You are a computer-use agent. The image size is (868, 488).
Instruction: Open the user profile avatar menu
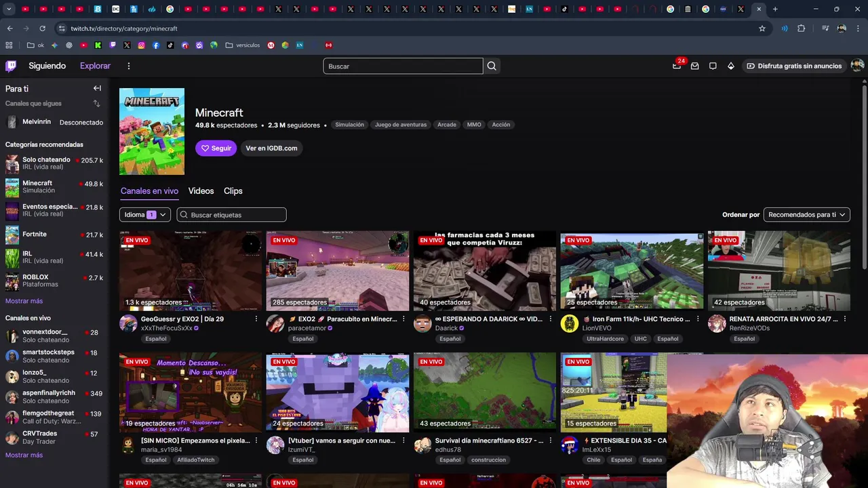tap(857, 66)
